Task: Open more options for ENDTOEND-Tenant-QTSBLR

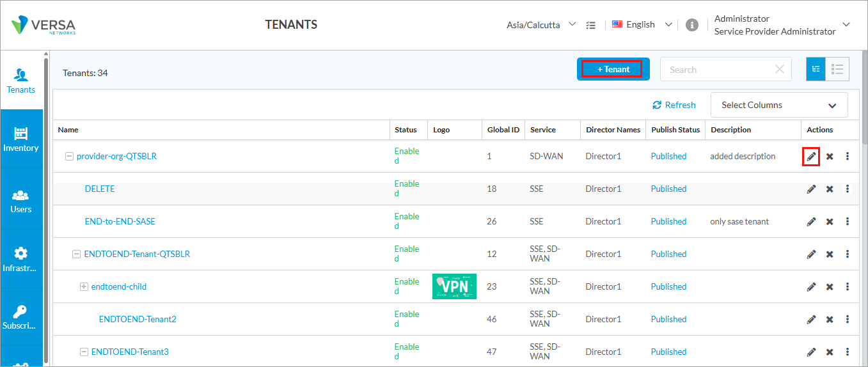Action: pyautogui.click(x=848, y=254)
